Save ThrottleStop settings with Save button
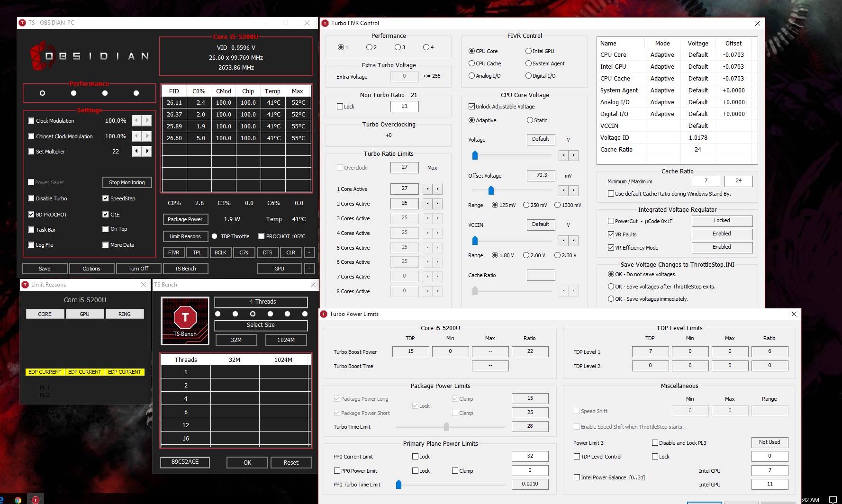This screenshot has width=842, height=504. (45, 269)
